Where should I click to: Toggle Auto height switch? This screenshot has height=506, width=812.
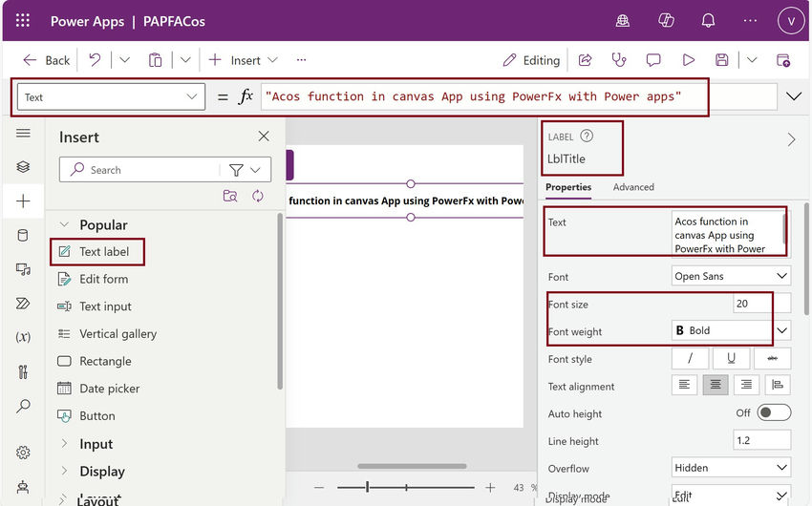[x=774, y=412]
